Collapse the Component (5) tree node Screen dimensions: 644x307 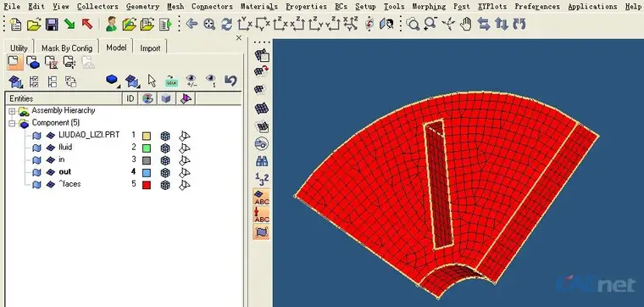12,123
